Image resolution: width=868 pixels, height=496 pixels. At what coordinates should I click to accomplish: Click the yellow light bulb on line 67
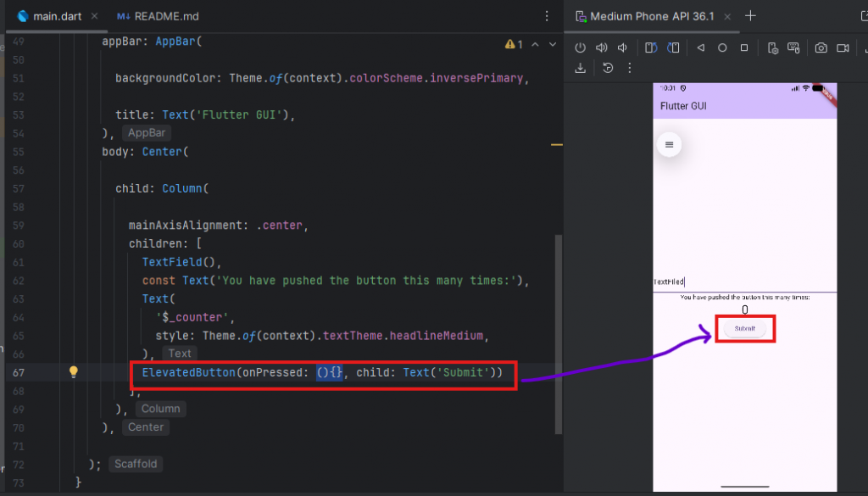coord(74,372)
